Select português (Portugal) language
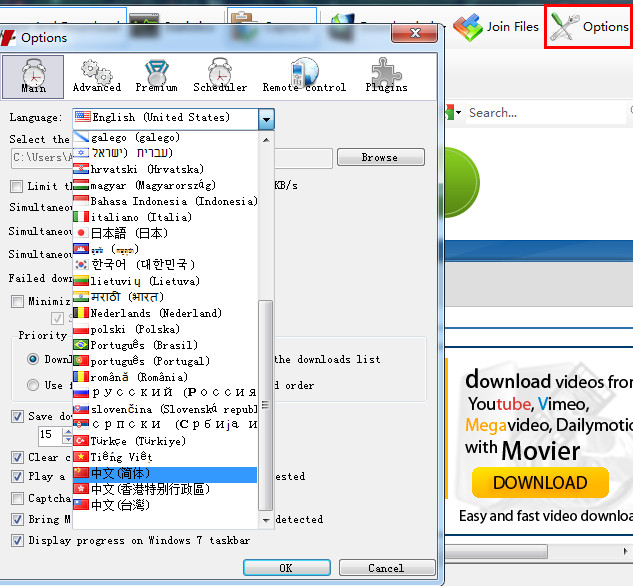This screenshot has height=586, width=633. tap(165, 361)
